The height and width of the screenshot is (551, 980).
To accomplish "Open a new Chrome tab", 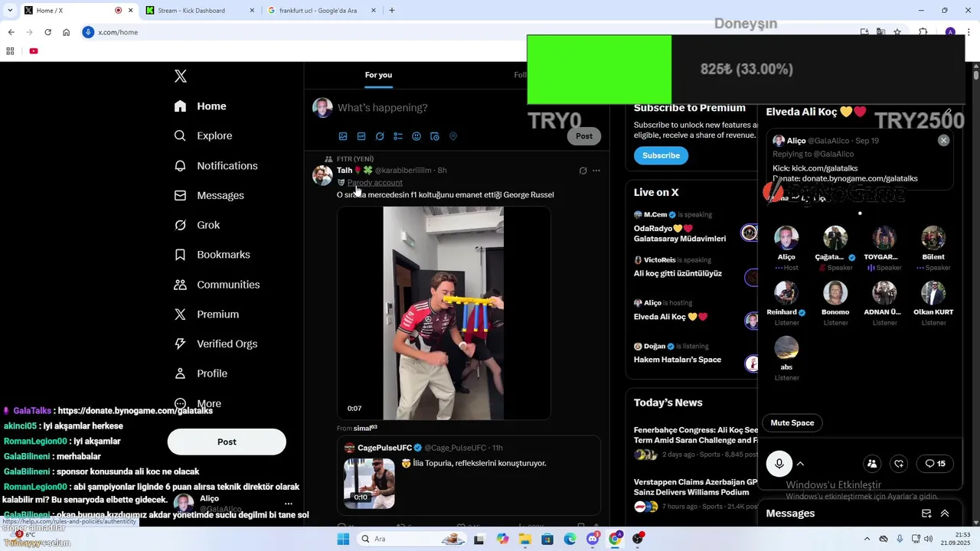I will (392, 11).
